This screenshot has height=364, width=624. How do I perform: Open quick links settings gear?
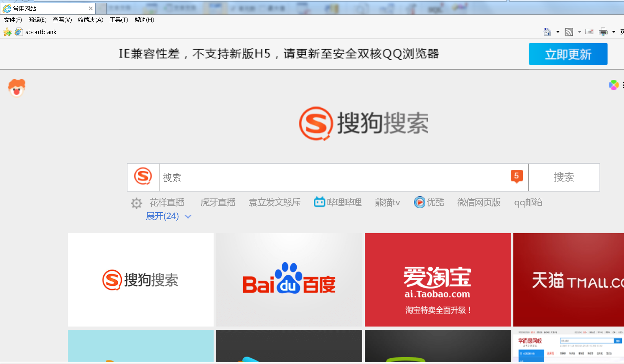pyautogui.click(x=137, y=203)
